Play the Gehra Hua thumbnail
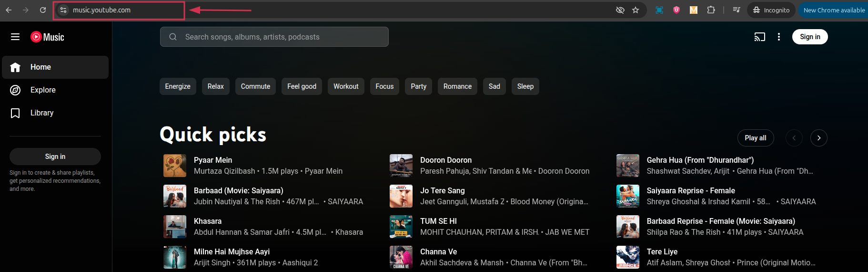This screenshot has width=868, height=272. coord(628,166)
